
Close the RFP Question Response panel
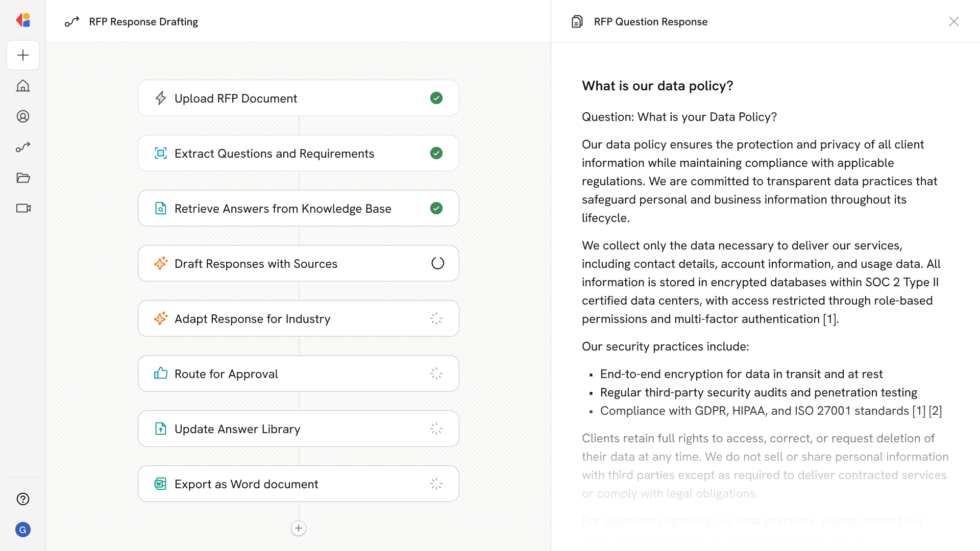(x=953, y=21)
